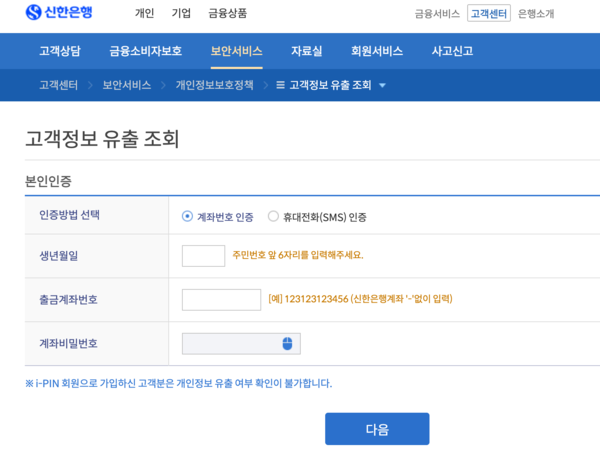The width and height of the screenshot is (600, 458).
Task: Click the 개인정보보호정책 breadcrumb link
Action: [215, 85]
